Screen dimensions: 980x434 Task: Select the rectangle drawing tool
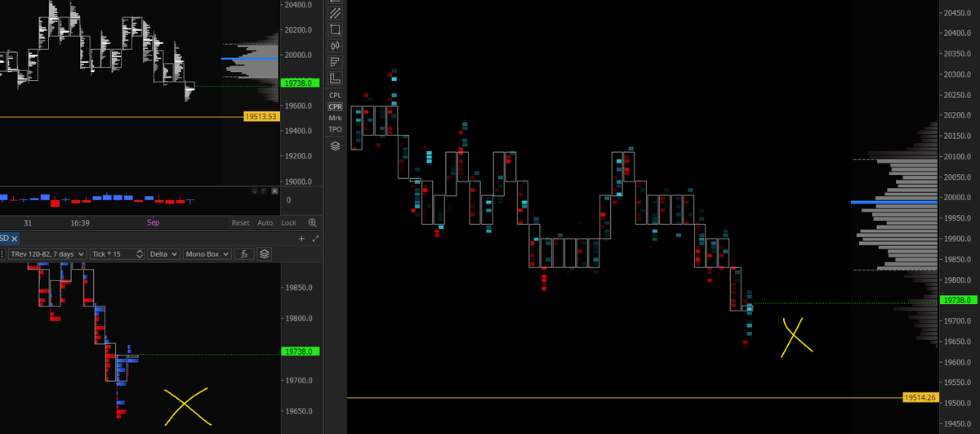[x=335, y=29]
